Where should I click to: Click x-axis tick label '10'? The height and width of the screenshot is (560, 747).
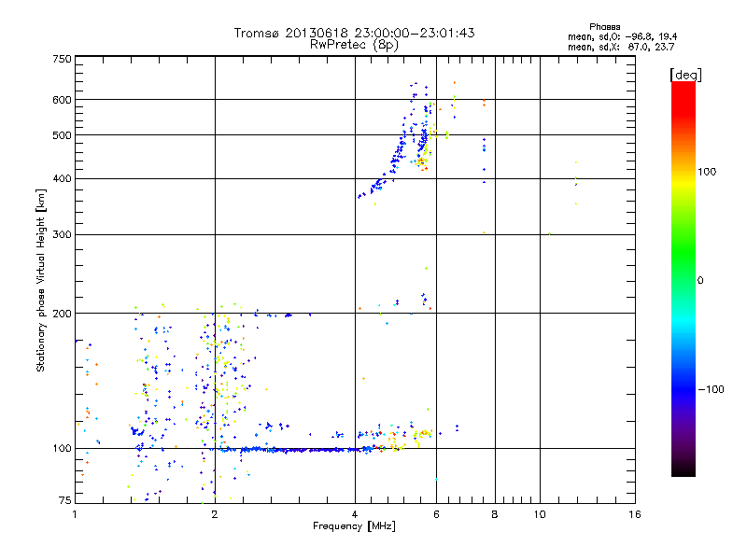point(540,514)
